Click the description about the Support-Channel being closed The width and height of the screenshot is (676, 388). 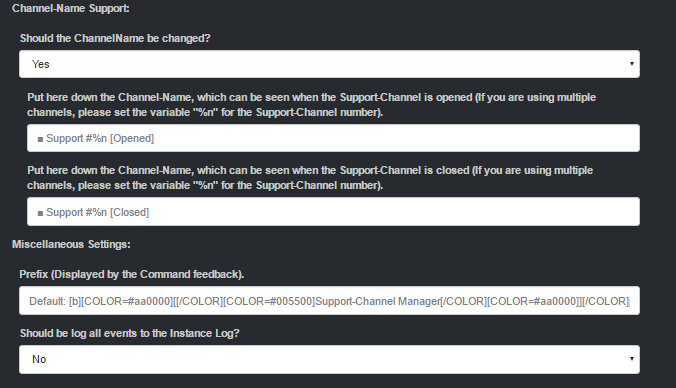pyautogui.click(x=310, y=178)
